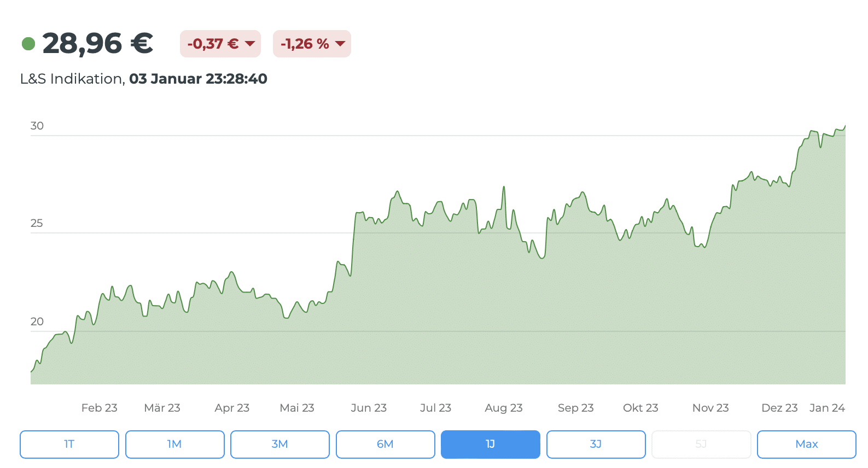Viewport: 868px width, 468px height.
Task: Click the Jan 24 axis label
Action: (x=827, y=408)
